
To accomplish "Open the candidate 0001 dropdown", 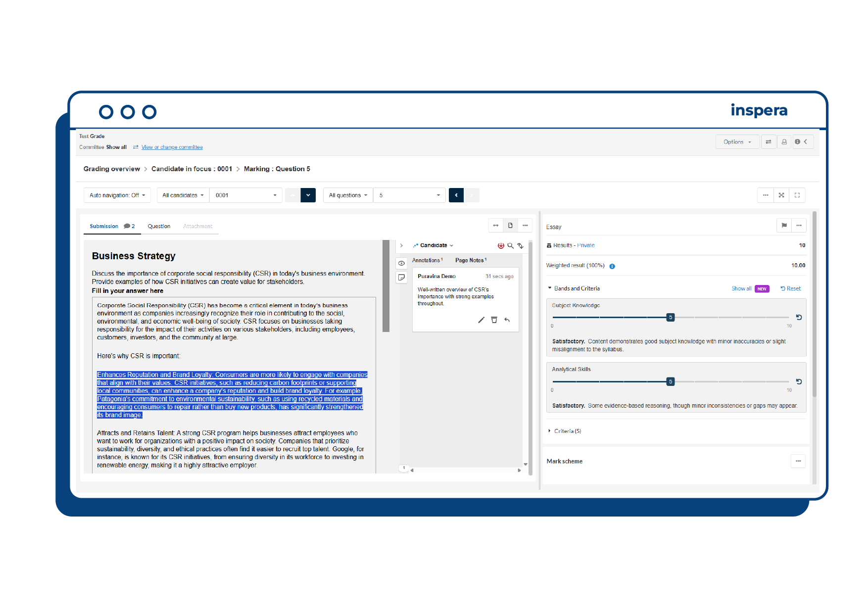I will [x=246, y=195].
